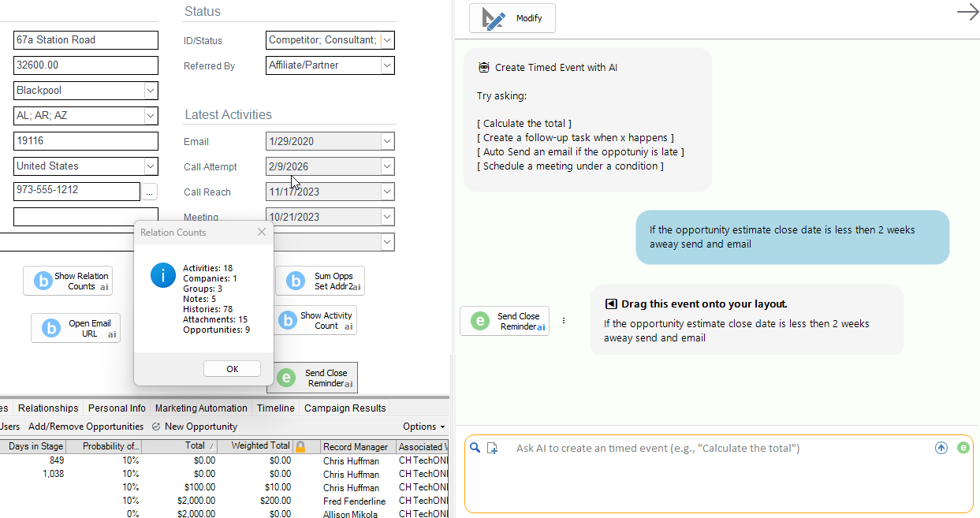Click the search magnifier icon in AI prompt box
The width and height of the screenshot is (980, 518).
[475, 448]
